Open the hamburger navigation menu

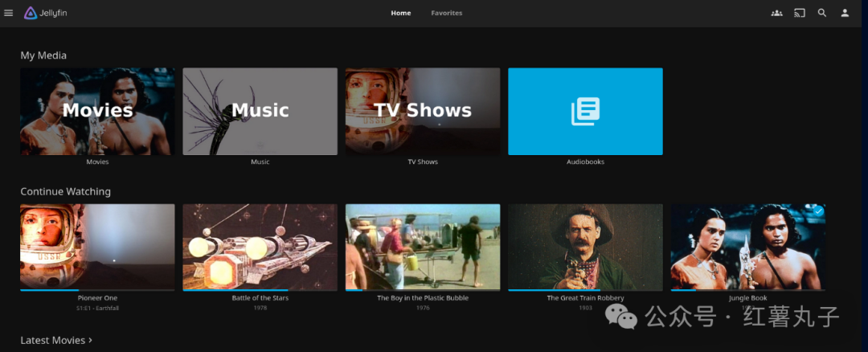coord(9,13)
